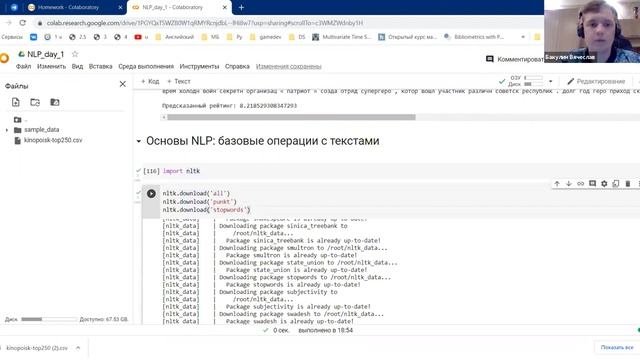The height and width of the screenshot is (360, 640).
Task: Add a code cell with + Код
Action: (x=150, y=81)
